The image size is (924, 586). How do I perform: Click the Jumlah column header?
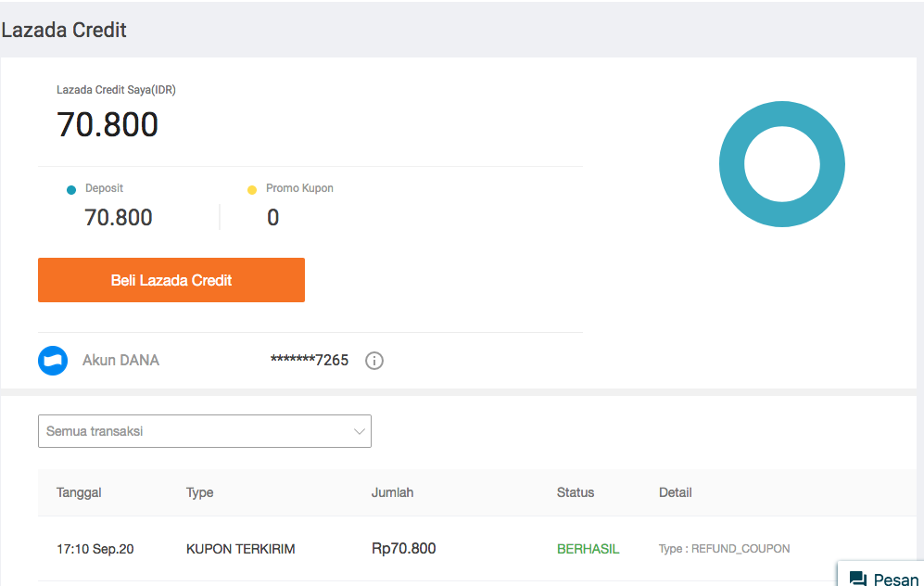(392, 492)
